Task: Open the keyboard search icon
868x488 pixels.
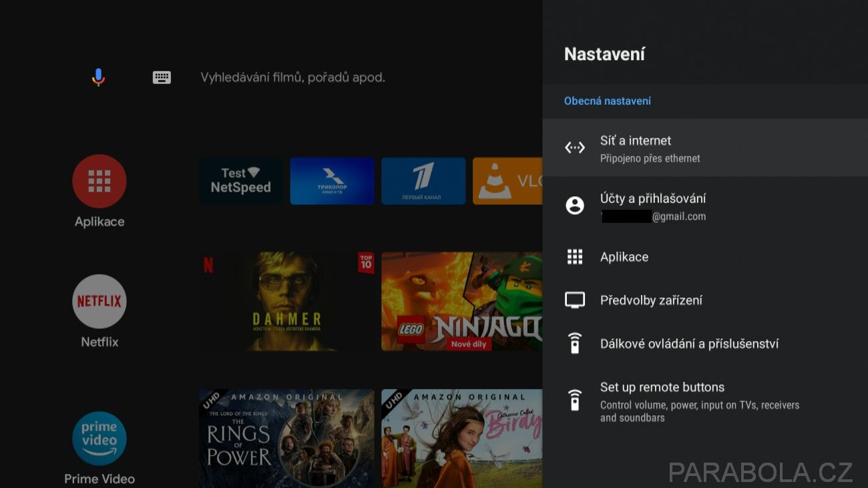Action: point(162,77)
